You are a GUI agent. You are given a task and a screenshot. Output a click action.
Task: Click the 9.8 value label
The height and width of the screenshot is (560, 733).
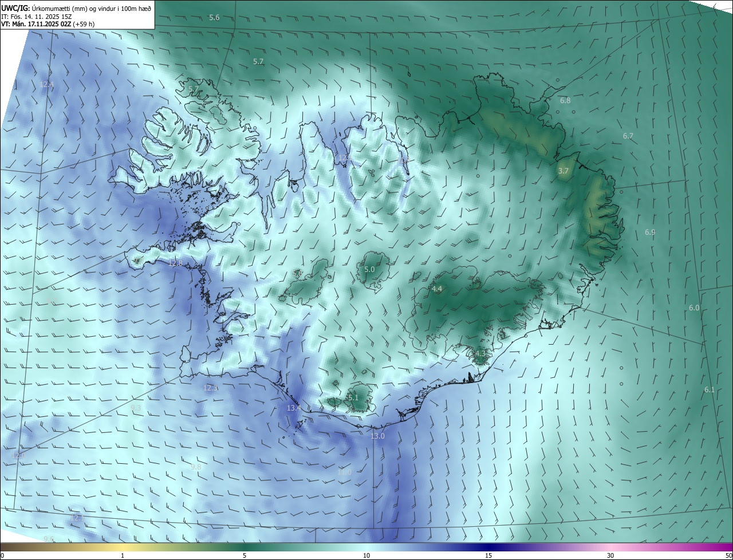point(196,467)
